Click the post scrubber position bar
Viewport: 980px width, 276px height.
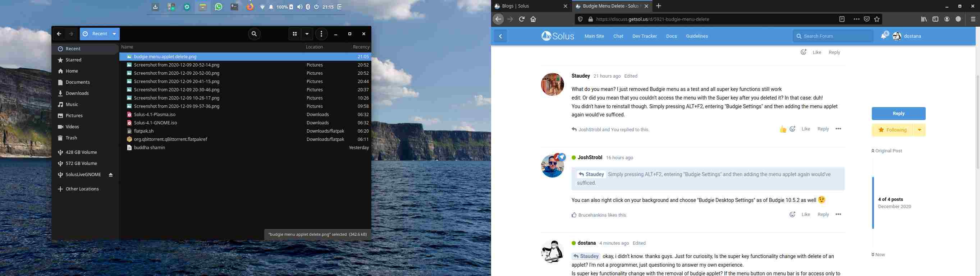(x=873, y=203)
